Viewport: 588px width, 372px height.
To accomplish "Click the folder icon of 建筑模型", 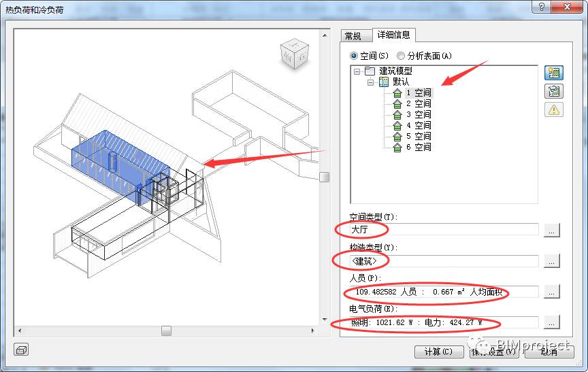I will [370, 71].
